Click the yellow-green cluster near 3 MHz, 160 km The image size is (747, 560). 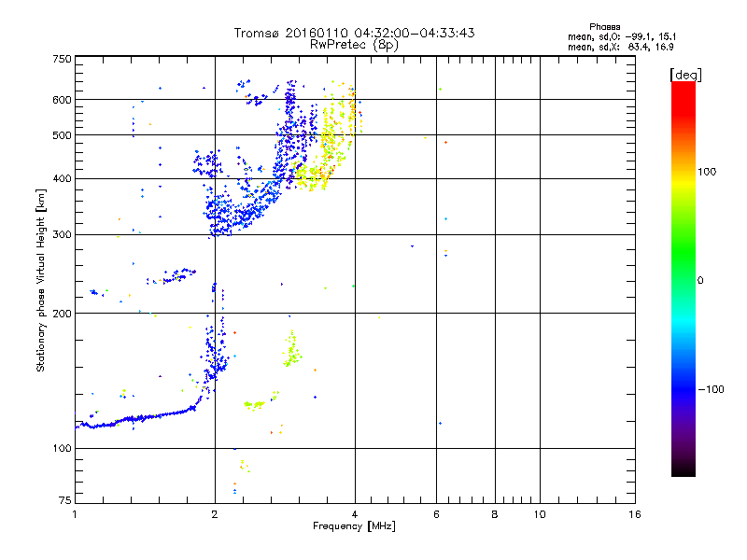coord(291,350)
